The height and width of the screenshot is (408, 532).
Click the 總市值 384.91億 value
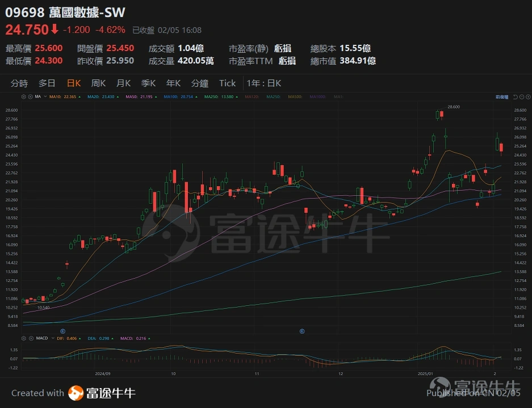click(358, 61)
